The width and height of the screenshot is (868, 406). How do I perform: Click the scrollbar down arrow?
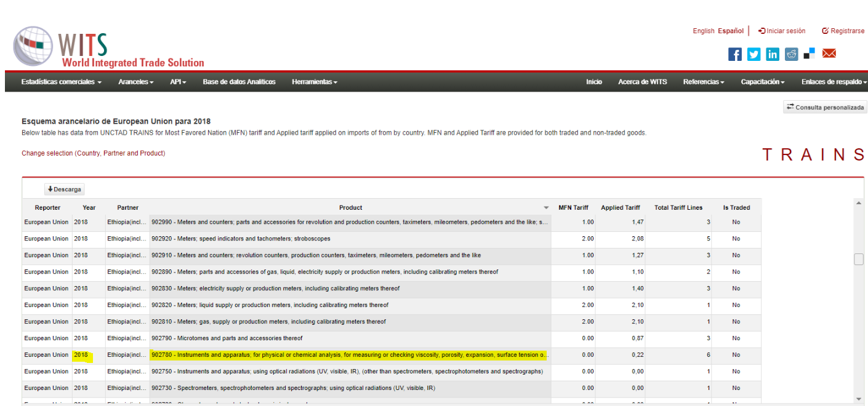point(859,399)
